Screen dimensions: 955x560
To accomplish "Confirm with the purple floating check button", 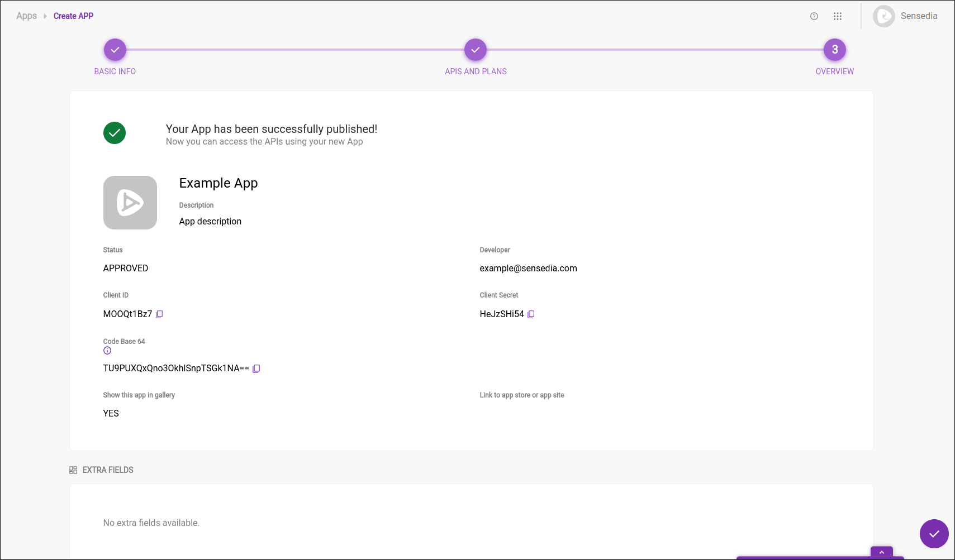I will pyautogui.click(x=934, y=534).
